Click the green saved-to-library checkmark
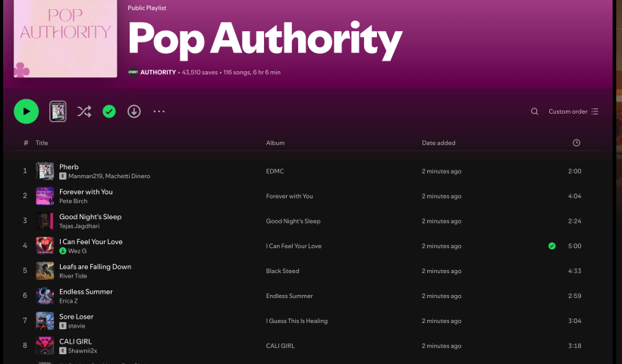 (109, 111)
